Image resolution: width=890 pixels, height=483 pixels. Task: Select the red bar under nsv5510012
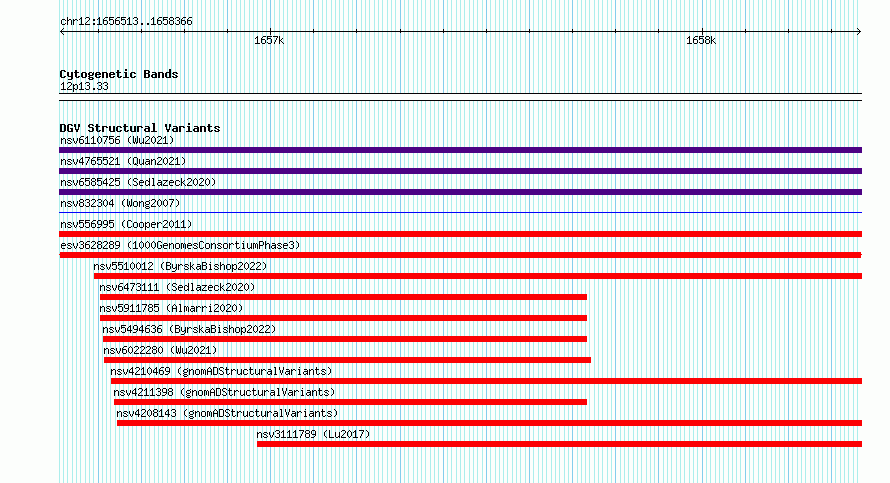pyautogui.click(x=478, y=276)
